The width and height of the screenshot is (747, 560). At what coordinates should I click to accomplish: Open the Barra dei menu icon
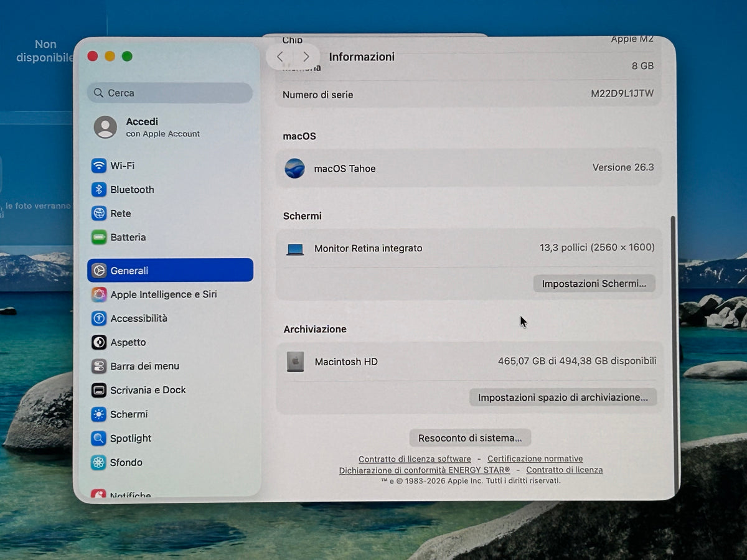[x=99, y=366]
